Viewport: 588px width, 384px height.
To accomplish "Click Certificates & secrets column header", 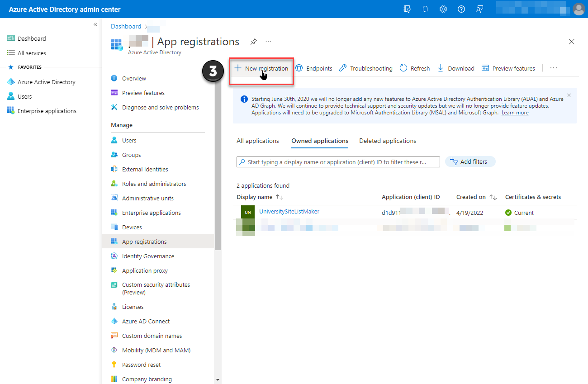I will click(533, 197).
